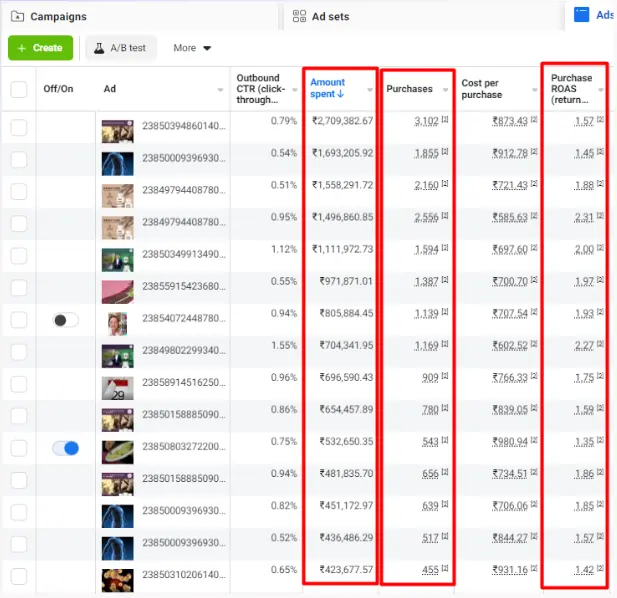Click the plus icon in Create button
617x598 pixels.
[21, 48]
